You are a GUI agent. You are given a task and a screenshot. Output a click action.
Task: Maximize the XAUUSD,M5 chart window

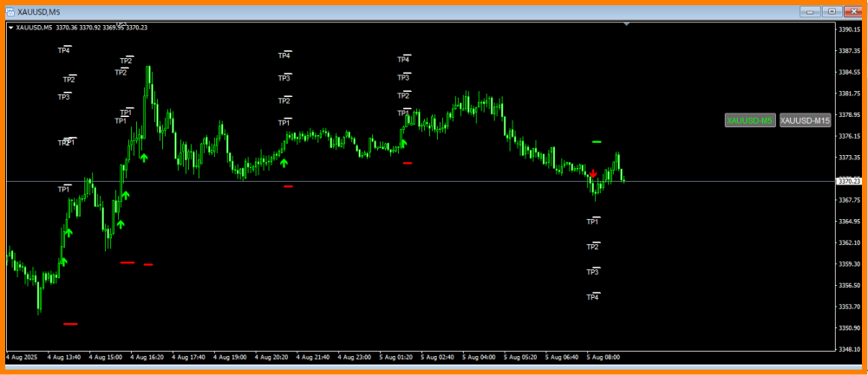tap(832, 11)
